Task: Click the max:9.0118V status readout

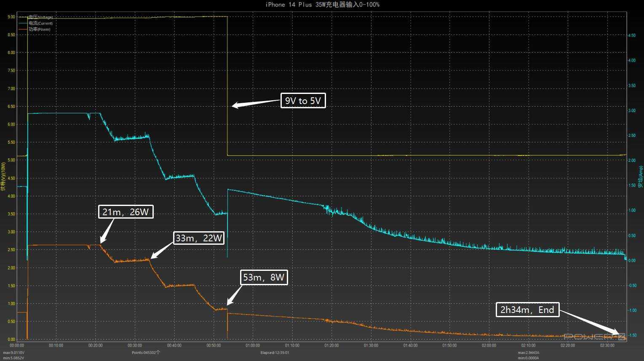Action: (14, 353)
